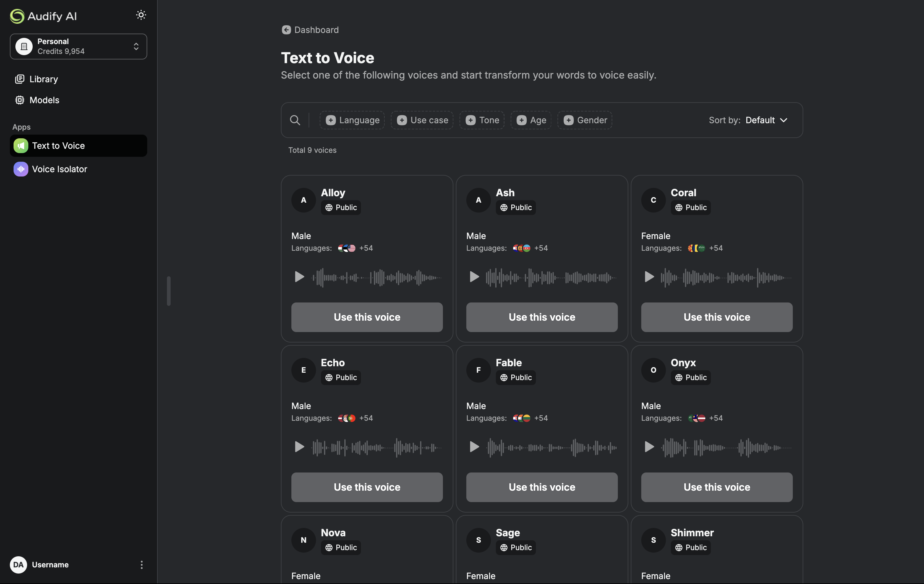Click the search magnifier in filter bar
This screenshot has height=584, width=924.
295,120
